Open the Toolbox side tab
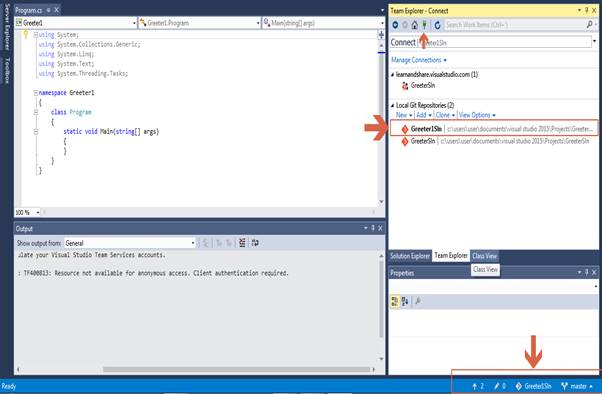Image resolution: width=602 pixels, height=394 pixels. click(7, 71)
